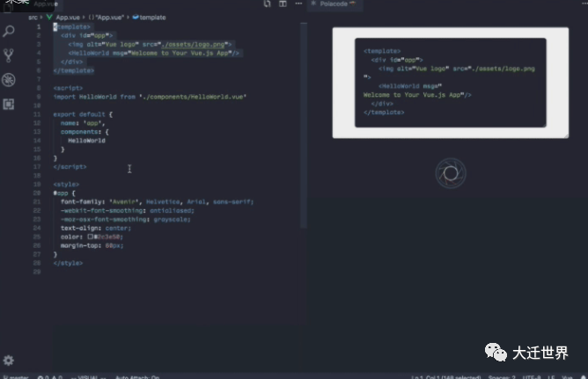
Task: Click the './components/HelloWorld.vue' import path
Action: [x=193, y=97]
